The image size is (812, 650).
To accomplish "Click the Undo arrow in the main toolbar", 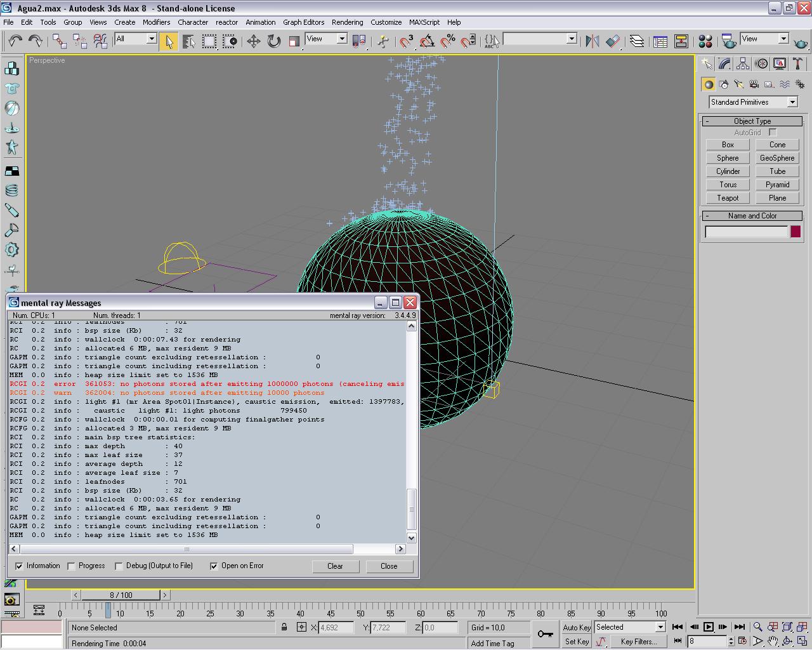I will click(x=15, y=41).
